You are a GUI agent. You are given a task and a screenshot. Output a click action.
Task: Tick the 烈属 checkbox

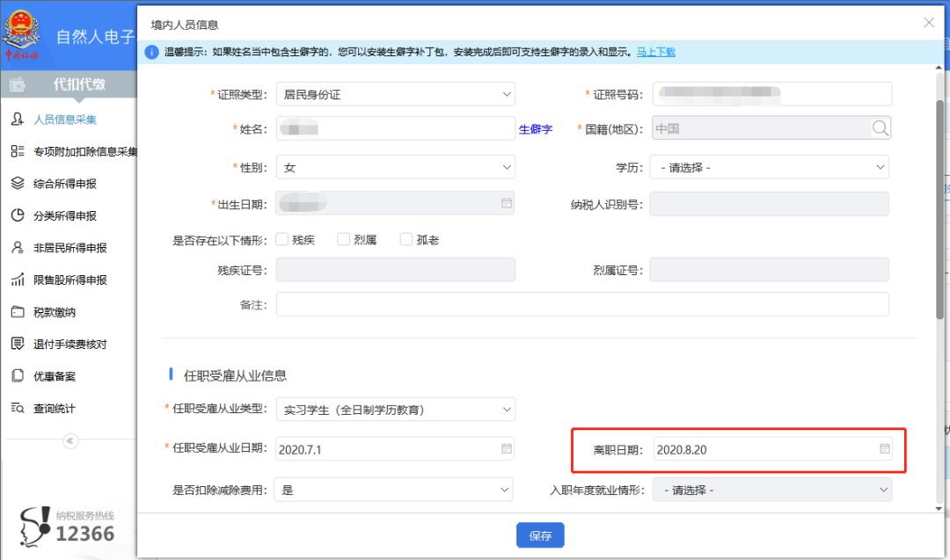(x=344, y=239)
